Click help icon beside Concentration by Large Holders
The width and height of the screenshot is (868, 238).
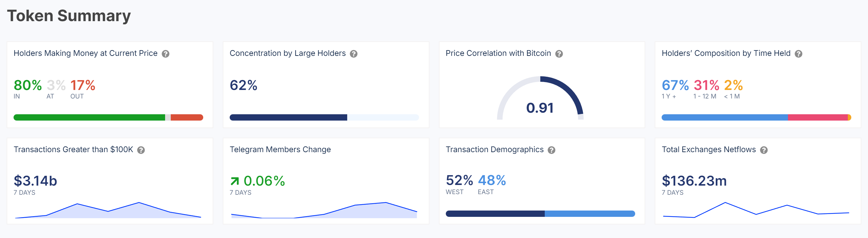pos(354,54)
